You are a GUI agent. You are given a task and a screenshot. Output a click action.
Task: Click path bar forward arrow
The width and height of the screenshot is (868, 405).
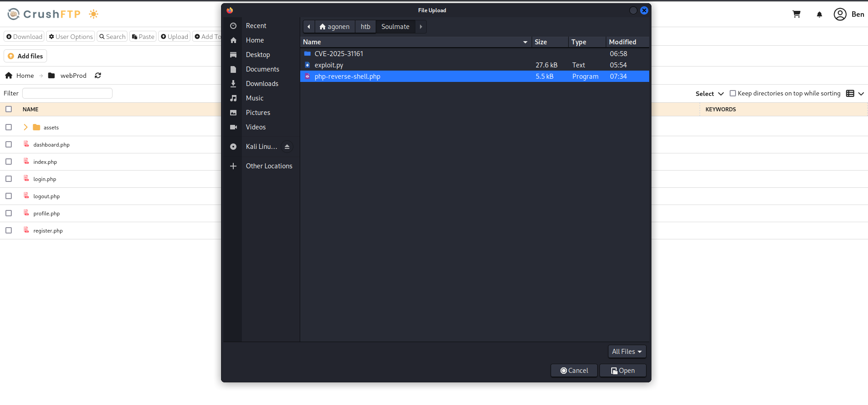(x=421, y=27)
